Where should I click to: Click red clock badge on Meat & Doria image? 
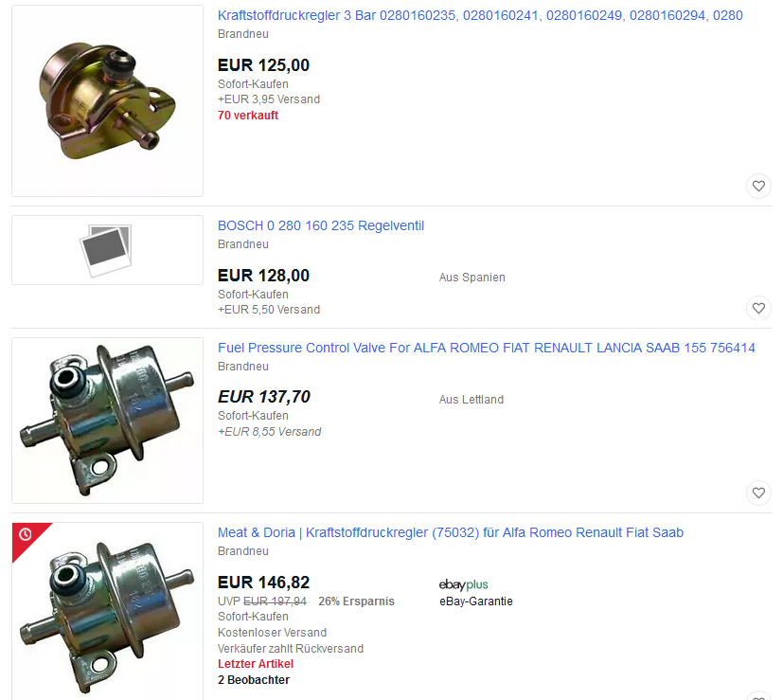[x=26, y=535]
